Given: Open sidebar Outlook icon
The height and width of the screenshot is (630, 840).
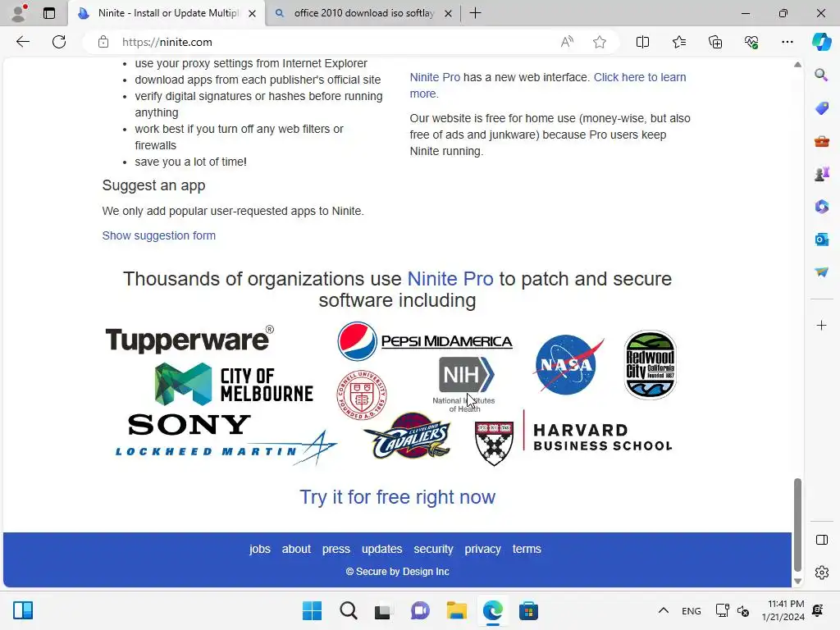Looking at the screenshot, I should [x=821, y=240].
